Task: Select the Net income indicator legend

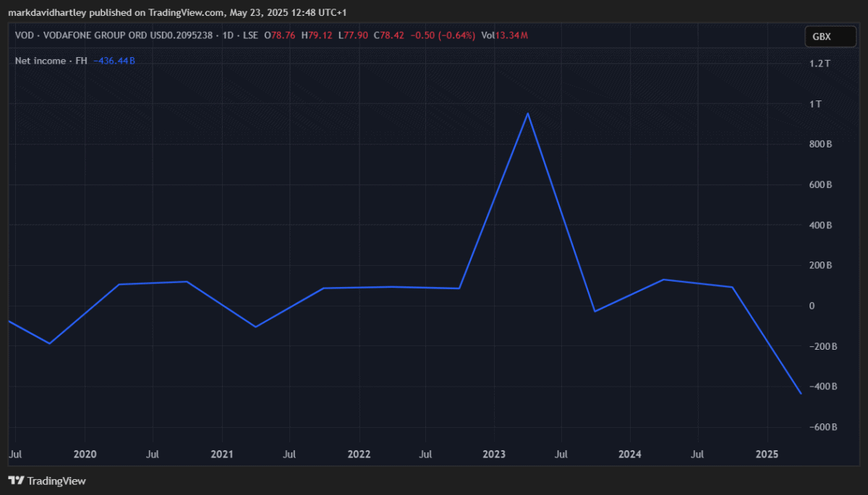Action: pyautogui.click(x=50, y=61)
